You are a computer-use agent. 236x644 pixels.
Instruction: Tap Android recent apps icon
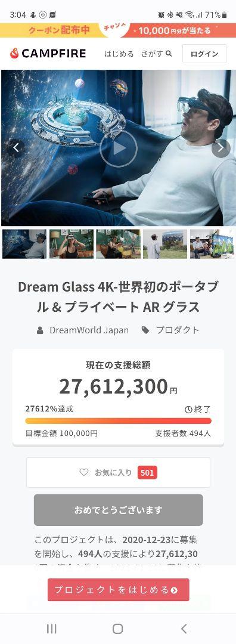coord(51,628)
